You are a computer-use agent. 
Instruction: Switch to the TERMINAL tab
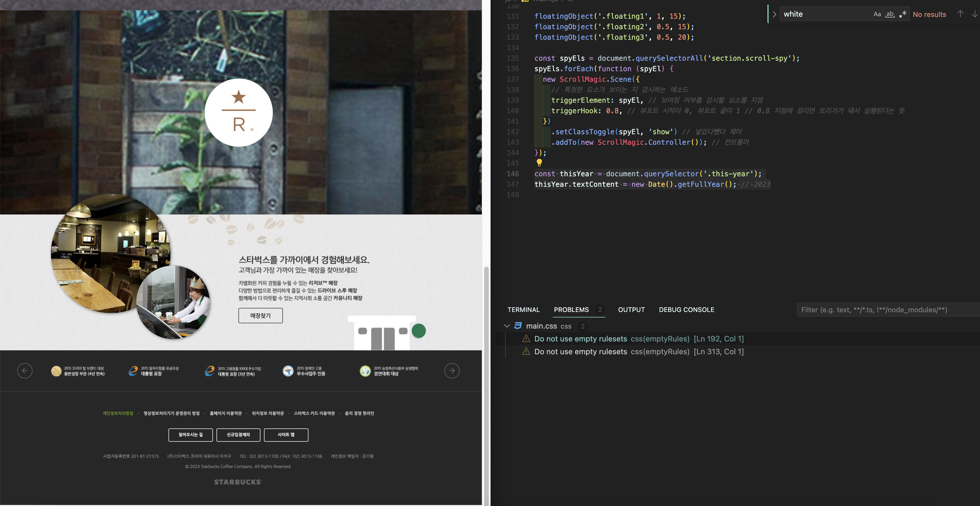point(524,310)
